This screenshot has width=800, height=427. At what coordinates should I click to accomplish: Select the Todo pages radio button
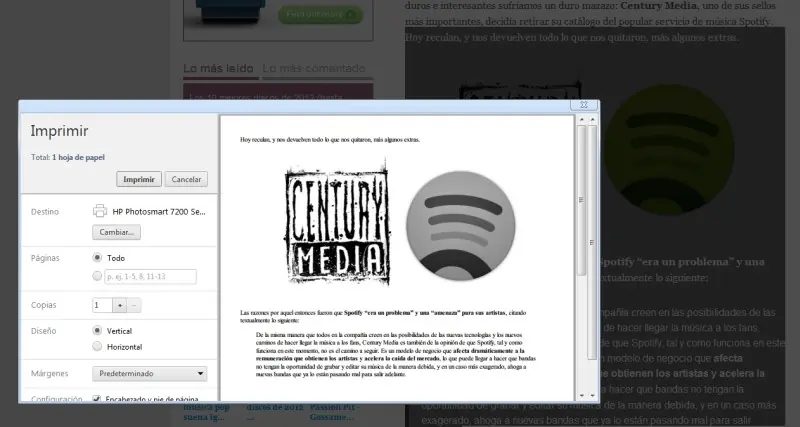point(97,258)
